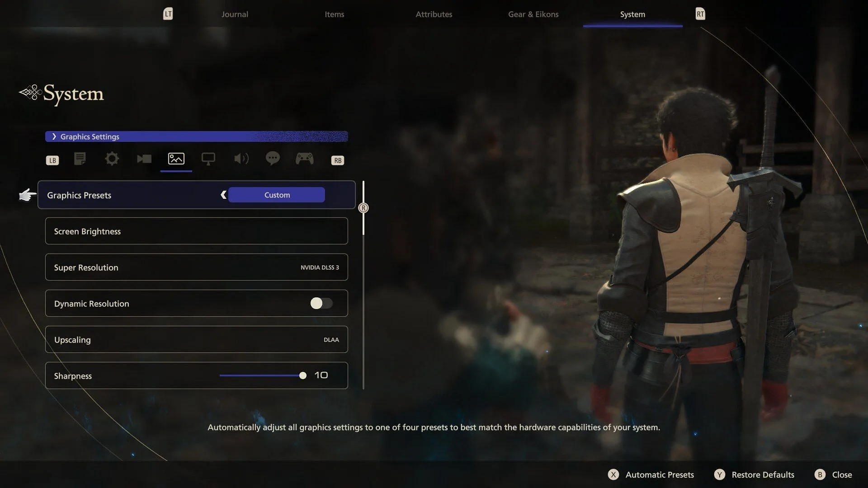The height and width of the screenshot is (488, 868).
Task: Select Super Resolution NVIDIA DLSS 3 option
Action: point(196,267)
